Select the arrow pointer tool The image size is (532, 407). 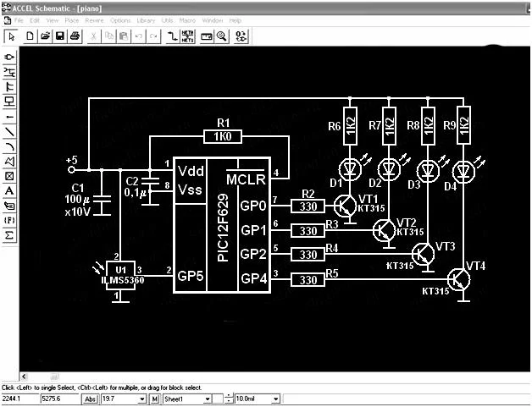(x=11, y=36)
